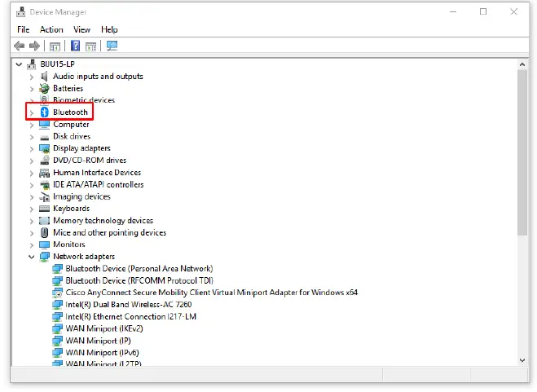
Task: Click the scrollbar down arrow
Action: click(x=522, y=360)
